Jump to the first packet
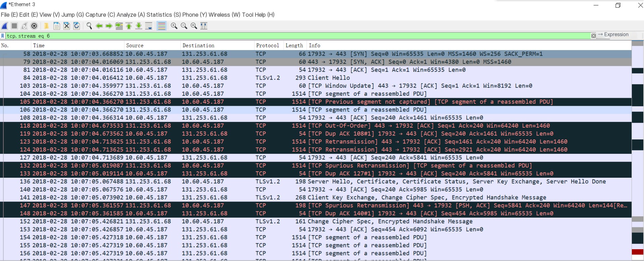This screenshot has height=261, width=644. pyautogui.click(x=129, y=26)
